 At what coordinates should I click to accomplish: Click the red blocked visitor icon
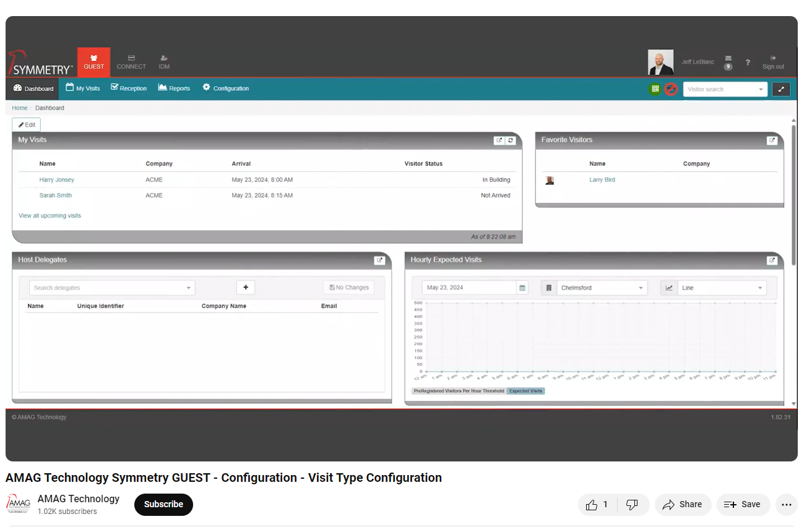pos(671,89)
